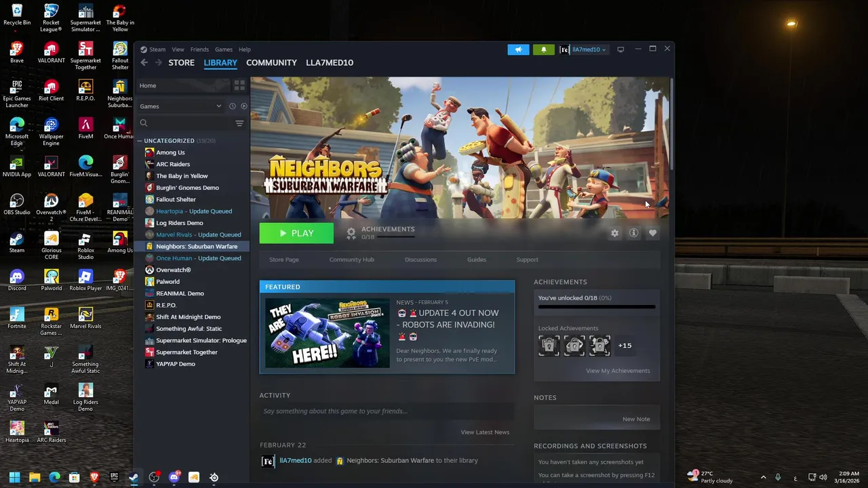The width and height of the screenshot is (868, 488).
Task: Switch to the STORE tab
Action: pyautogui.click(x=181, y=62)
